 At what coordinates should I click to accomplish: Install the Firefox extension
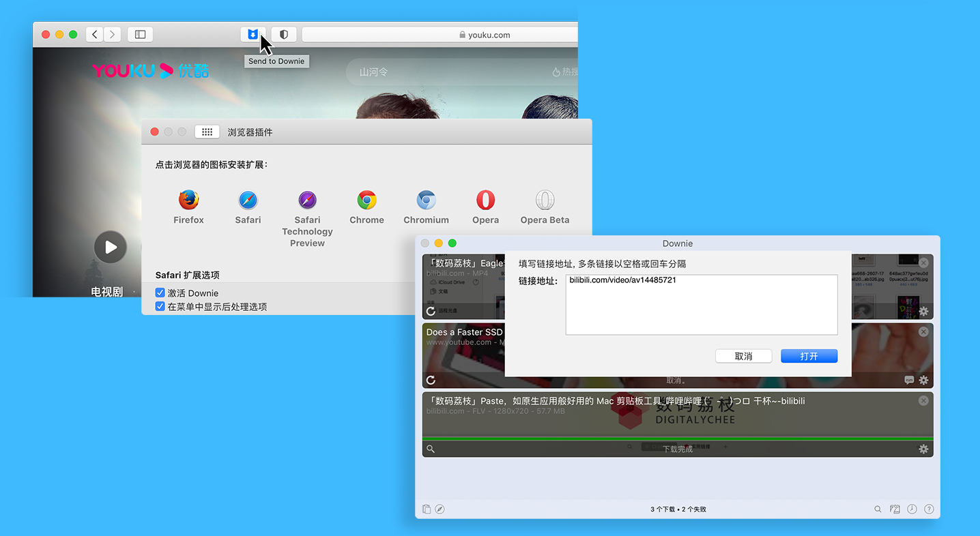pyautogui.click(x=188, y=207)
